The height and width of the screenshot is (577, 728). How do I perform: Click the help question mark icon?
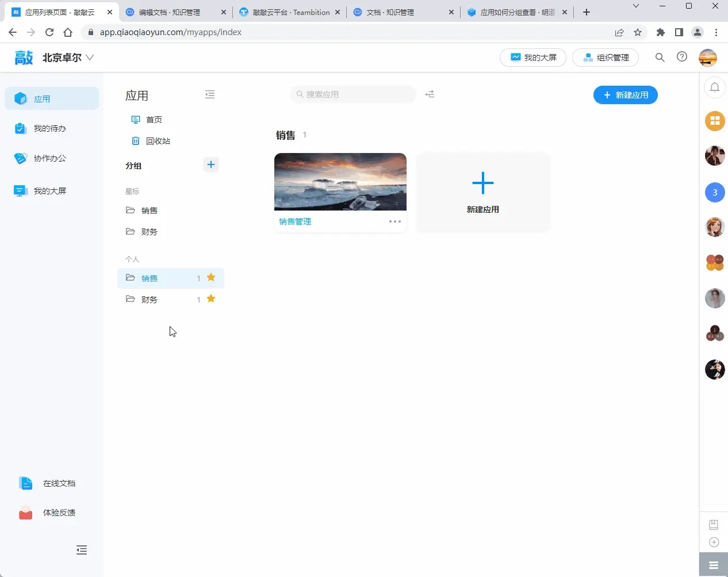[682, 57]
